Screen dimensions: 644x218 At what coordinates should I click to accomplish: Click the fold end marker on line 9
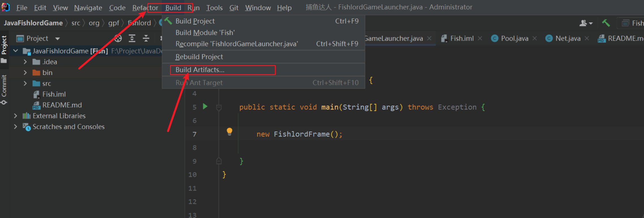pos(219,161)
